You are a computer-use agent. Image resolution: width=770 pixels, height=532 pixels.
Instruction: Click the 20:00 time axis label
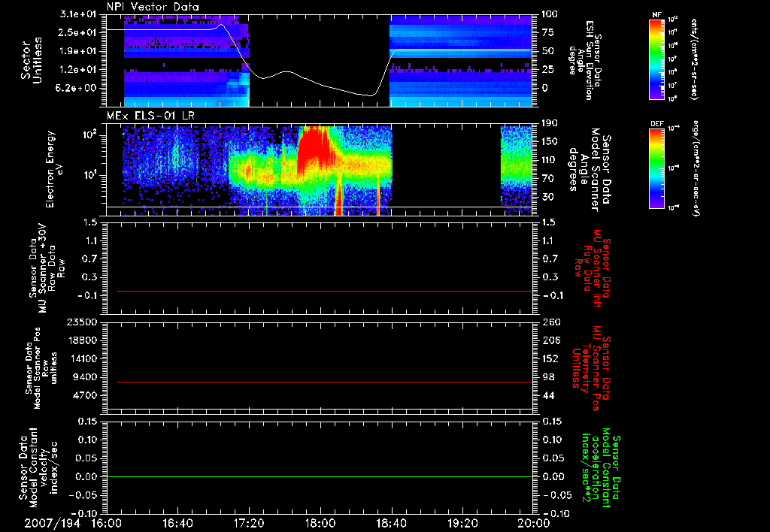534,524
